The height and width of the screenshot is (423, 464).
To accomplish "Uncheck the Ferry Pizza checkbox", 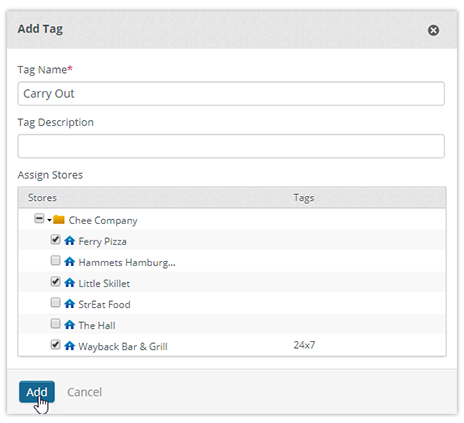I will [55, 239].
